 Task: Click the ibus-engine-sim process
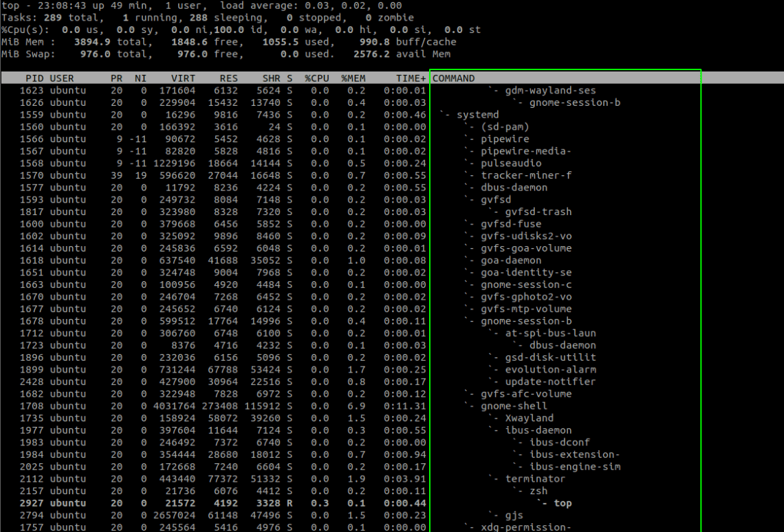click(574, 467)
